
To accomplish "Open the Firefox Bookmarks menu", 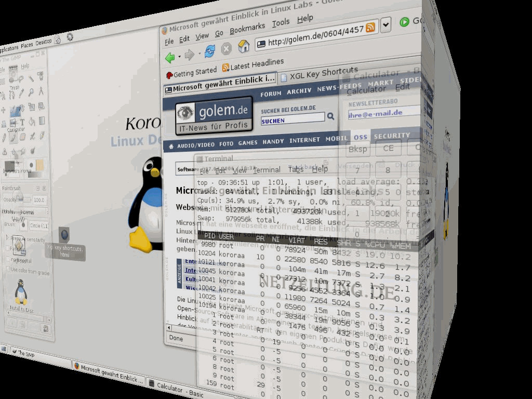I will pos(247,30).
